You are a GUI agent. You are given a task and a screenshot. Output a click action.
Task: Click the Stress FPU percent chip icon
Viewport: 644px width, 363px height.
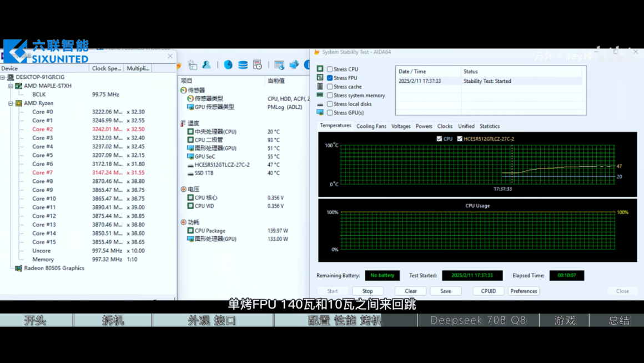[320, 78]
